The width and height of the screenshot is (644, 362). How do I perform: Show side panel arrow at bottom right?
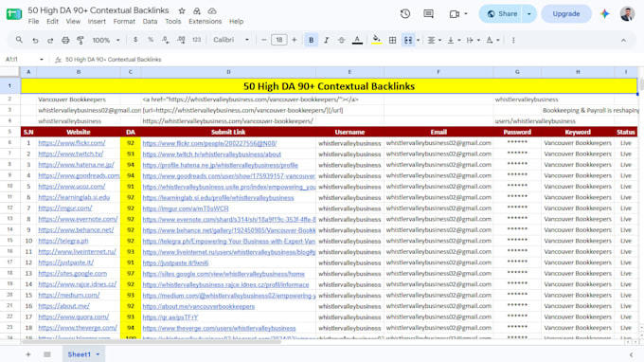pos(632,354)
